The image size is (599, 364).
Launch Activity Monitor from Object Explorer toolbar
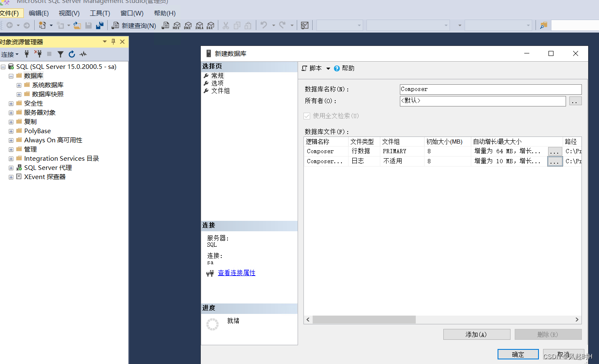click(x=83, y=54)
